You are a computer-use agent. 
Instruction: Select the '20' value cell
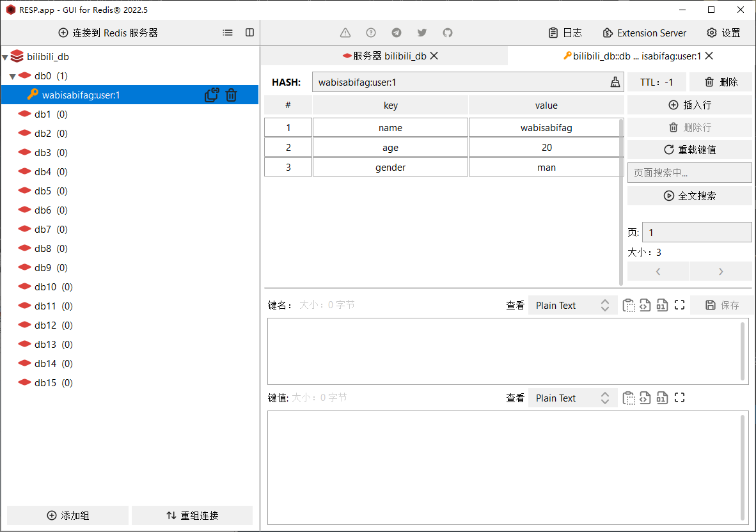point(546,148)
